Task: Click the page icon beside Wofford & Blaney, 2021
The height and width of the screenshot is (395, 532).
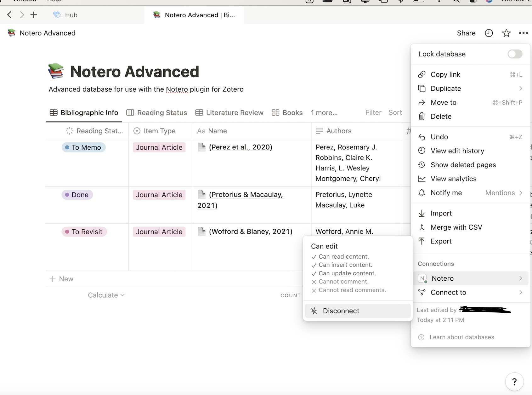Action: [x=201, y=232]
